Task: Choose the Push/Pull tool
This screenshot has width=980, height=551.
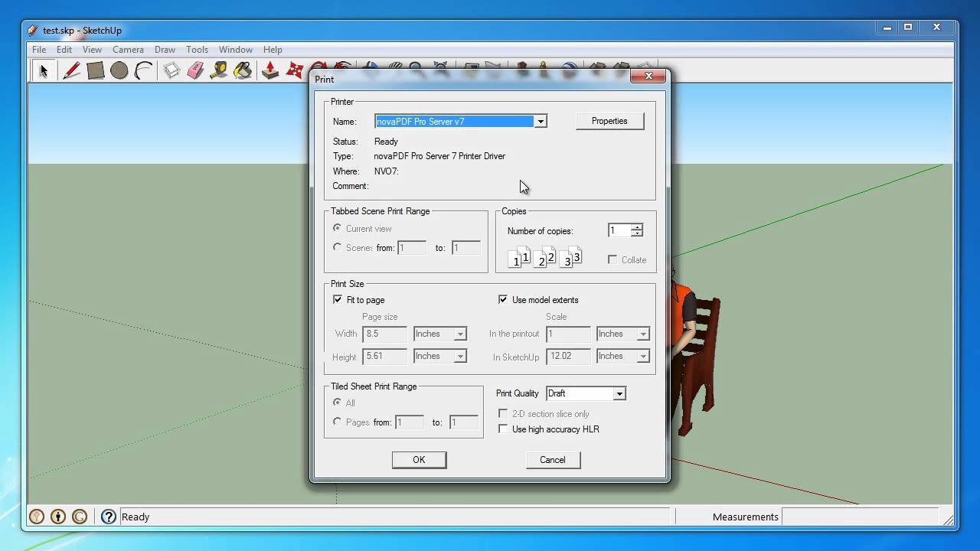Action: tap(270, 71)
